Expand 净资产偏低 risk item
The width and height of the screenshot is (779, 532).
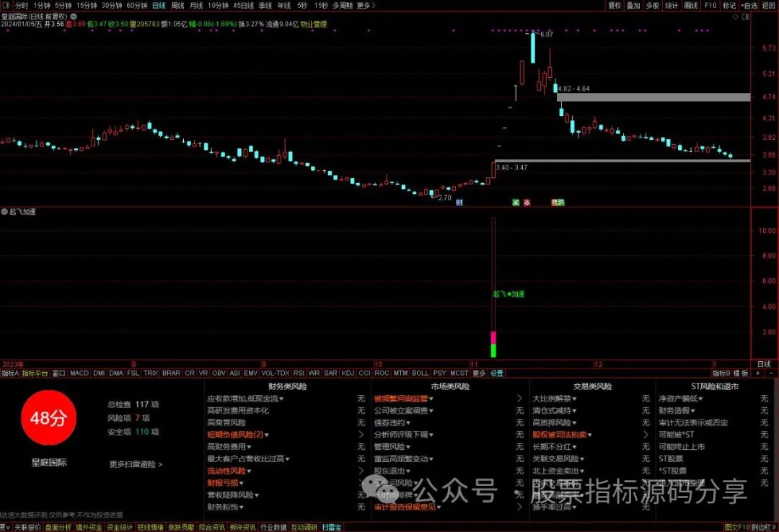tap(680, 399)
